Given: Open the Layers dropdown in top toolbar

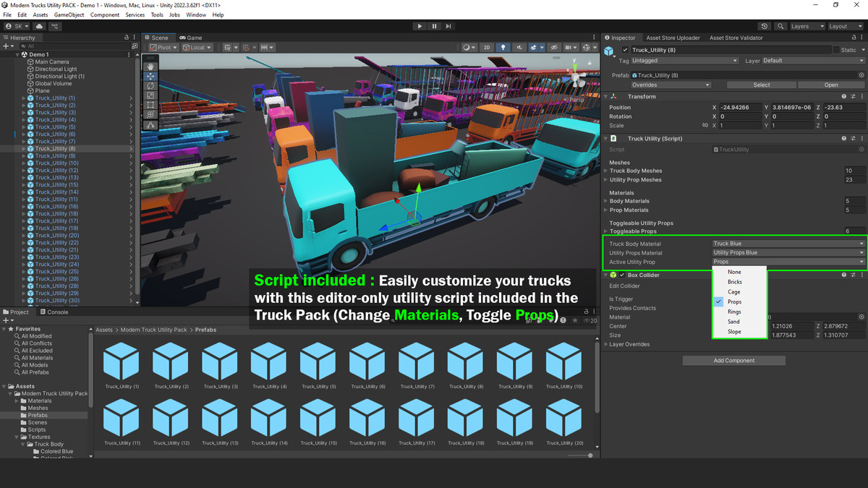Looking at the screenshot, I should 806,26.
